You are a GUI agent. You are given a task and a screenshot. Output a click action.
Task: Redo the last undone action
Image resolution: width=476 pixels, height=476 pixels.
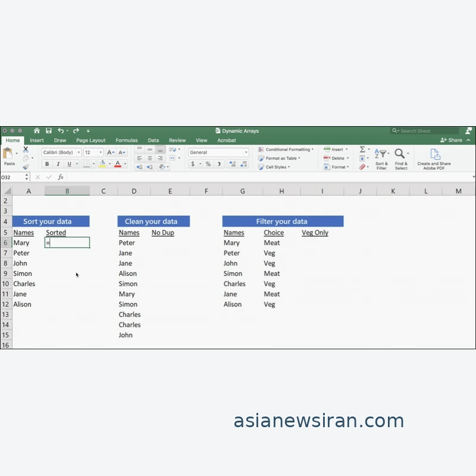pos(76,130)
